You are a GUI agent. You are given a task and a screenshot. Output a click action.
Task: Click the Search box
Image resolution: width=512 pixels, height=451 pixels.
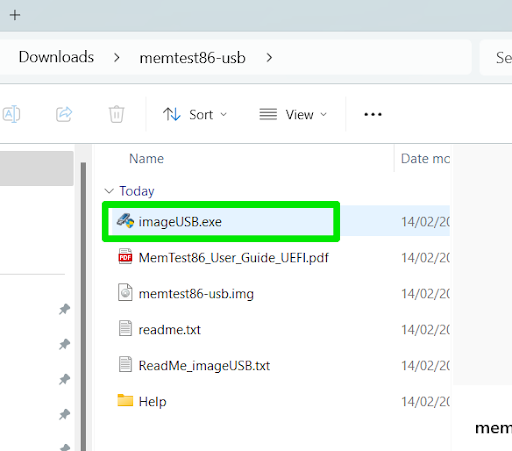496,57
